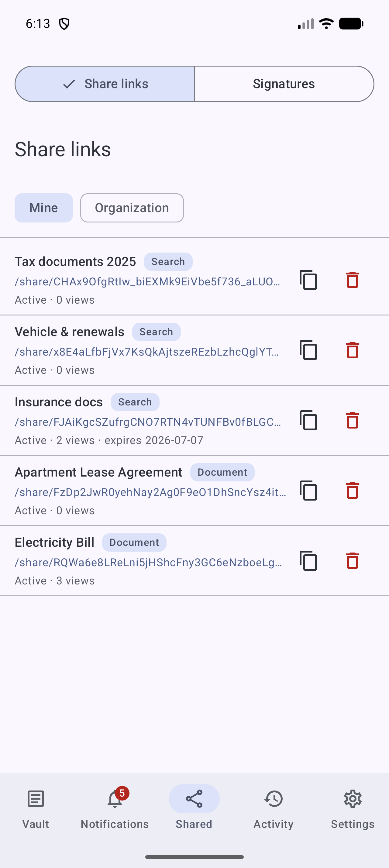Switch to the Signatures segment
Viewport: 389px width, 868px height.
coord(284,84)
